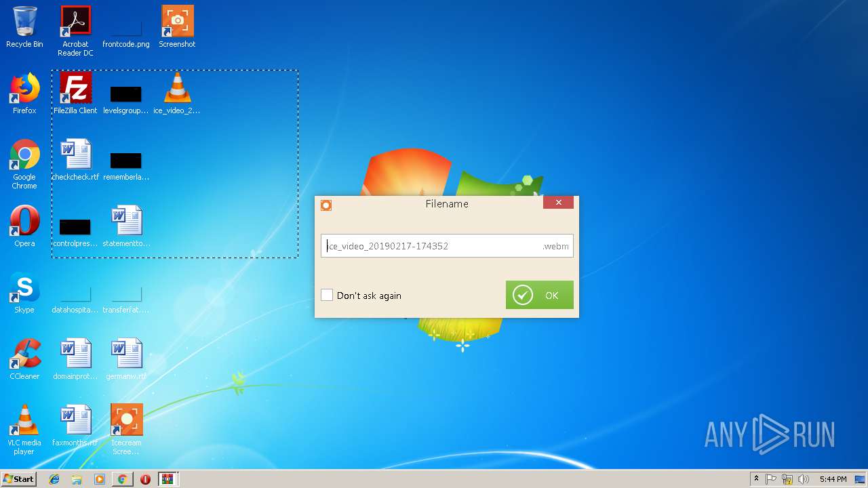This screenshot has height=488, width=868.
Task: Select the Google Chrome desktop shortcut
Action: pyautogui.click(x=24, y=164)
